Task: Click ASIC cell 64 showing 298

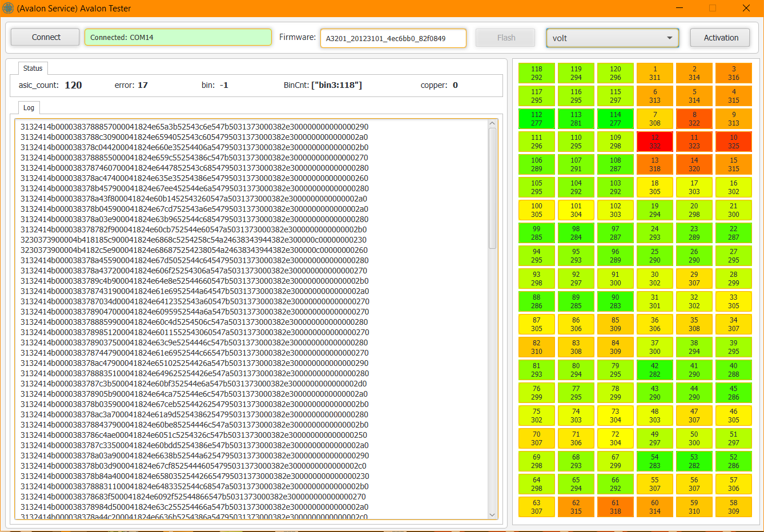Action: tap(537, 484)
